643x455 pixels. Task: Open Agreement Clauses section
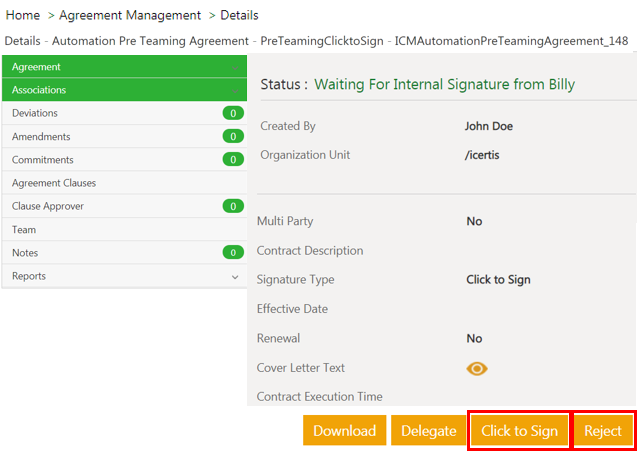(53, 183)
